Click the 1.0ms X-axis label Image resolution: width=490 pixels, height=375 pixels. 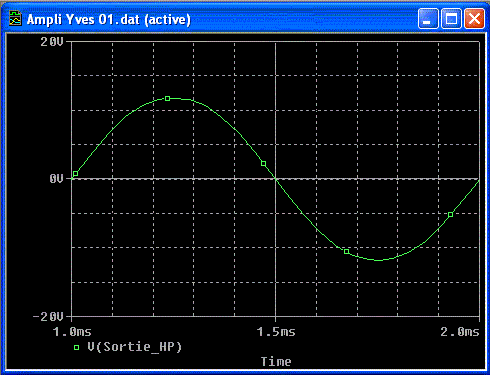72,332
